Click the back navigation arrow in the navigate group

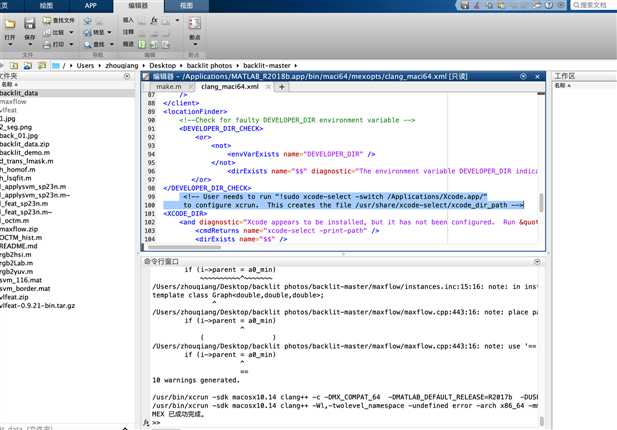[87, 20]
